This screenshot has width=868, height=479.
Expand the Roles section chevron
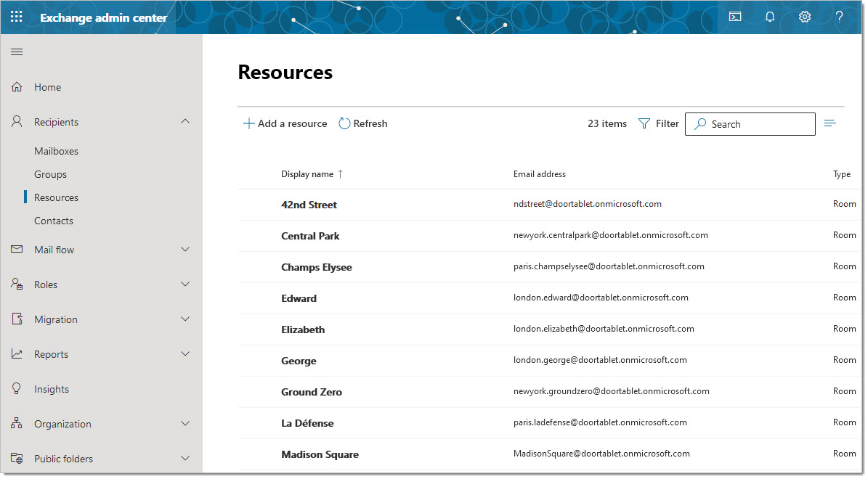point(185,284)
